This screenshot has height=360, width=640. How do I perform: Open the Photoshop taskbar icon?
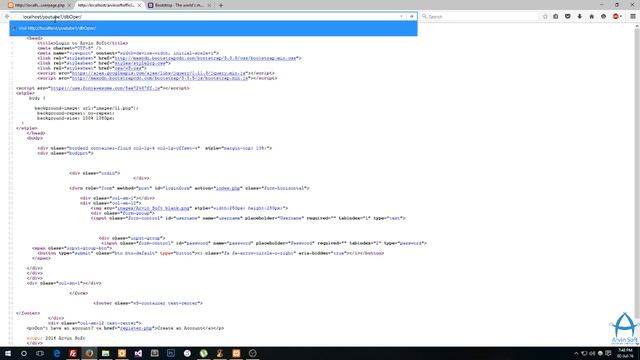pos(171,353)
